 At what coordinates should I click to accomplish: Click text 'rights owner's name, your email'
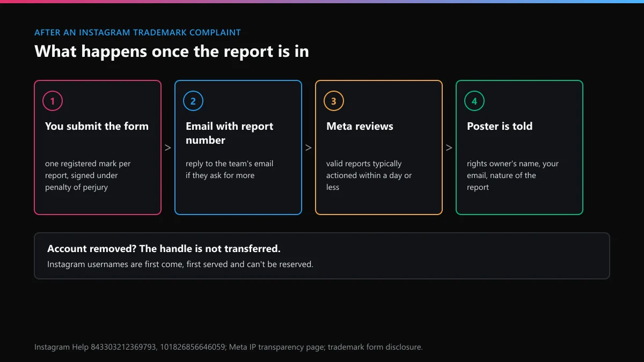513,169
